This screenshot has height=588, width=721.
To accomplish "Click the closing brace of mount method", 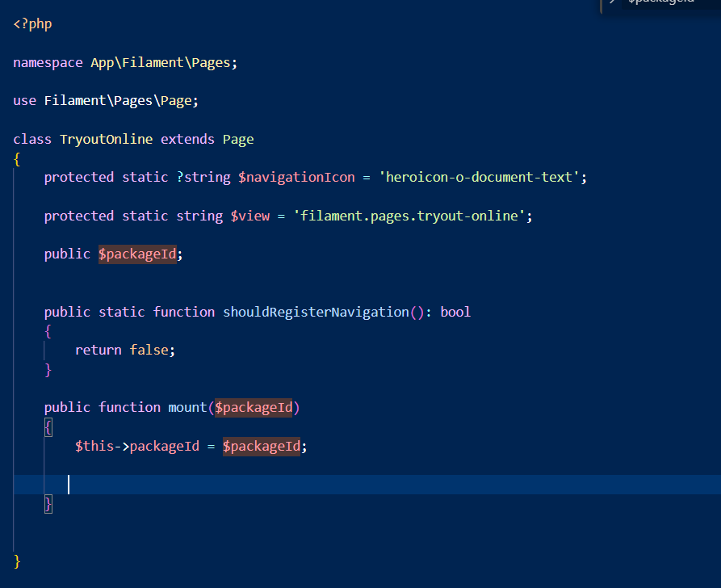I will [x=48, y=503].
